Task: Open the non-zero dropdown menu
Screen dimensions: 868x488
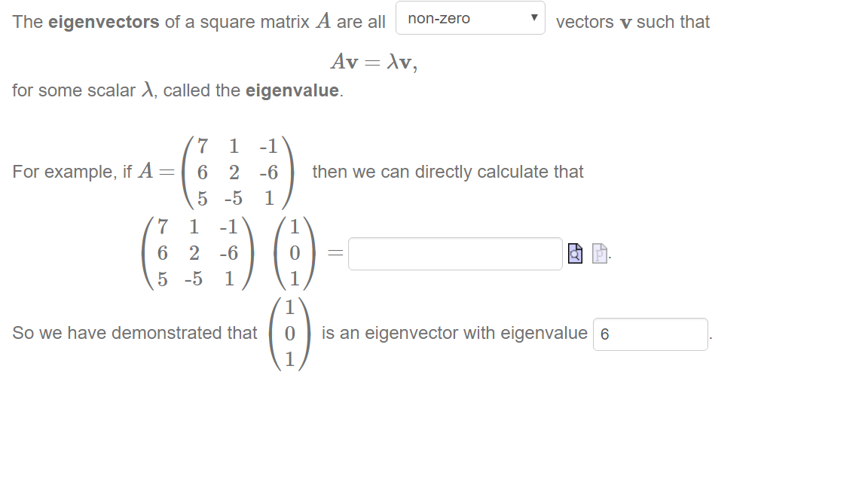Action: tap(470, 18)
